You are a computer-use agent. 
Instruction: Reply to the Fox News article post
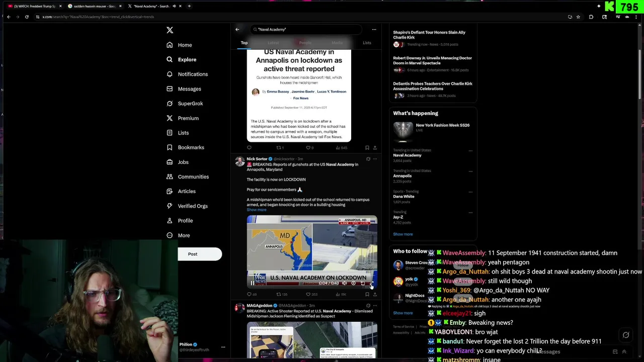click(249, 148)
